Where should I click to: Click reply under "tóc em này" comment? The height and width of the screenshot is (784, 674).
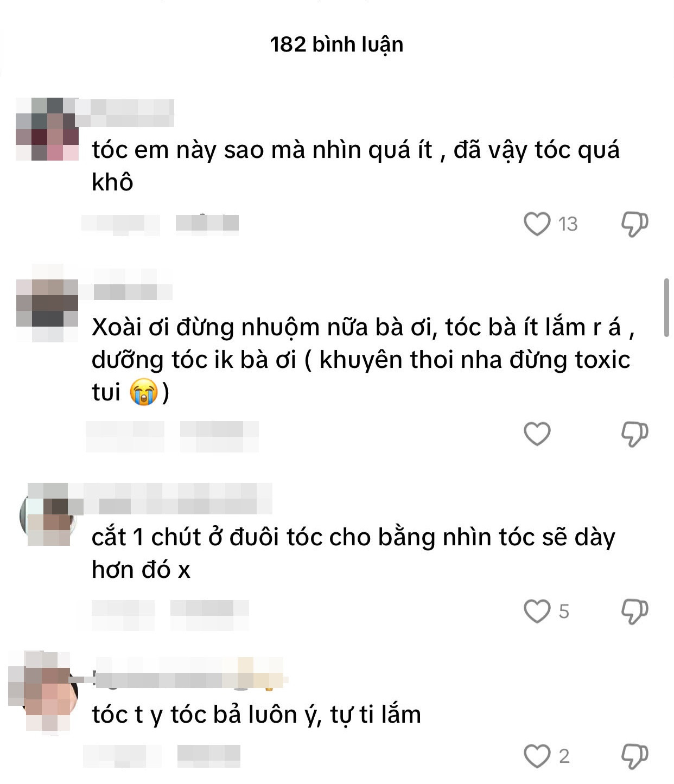coord(207,223)
